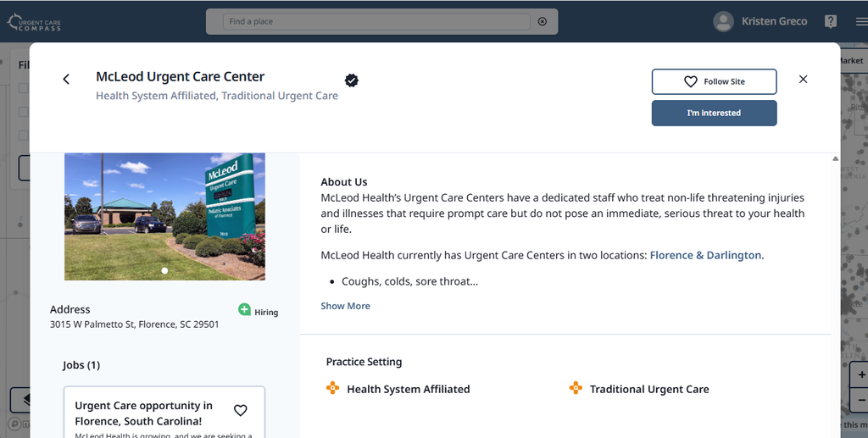
Task: Click Kristen Greco's profile avatar
Action: pos(723,21)
